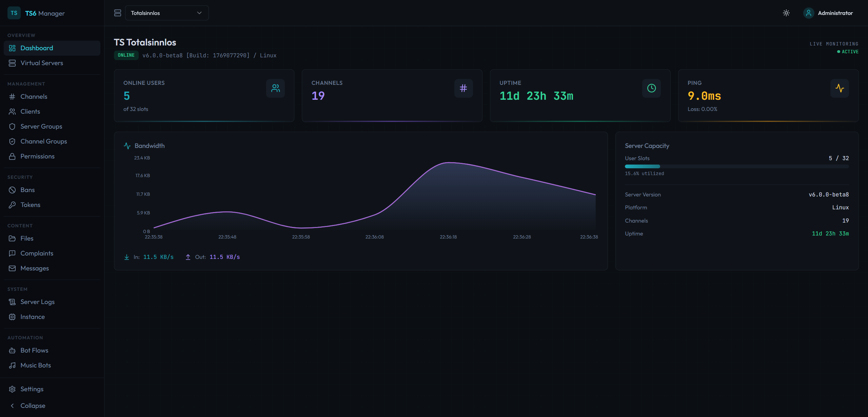Open Virtual Servers from sidebar
Screen dimensions: 868x417
[x=42, y=63]
